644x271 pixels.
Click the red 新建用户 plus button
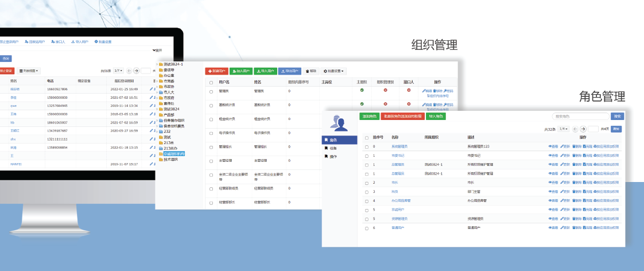tap(216, 71)
